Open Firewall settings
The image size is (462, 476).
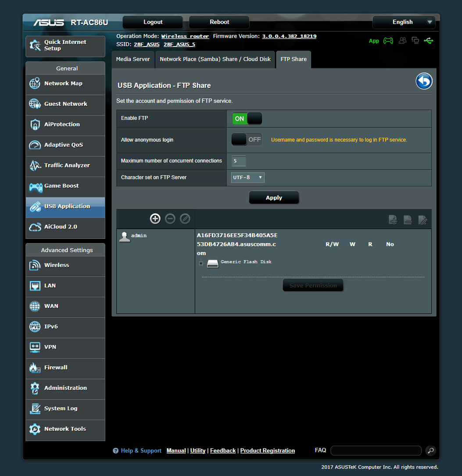(65, 368)
